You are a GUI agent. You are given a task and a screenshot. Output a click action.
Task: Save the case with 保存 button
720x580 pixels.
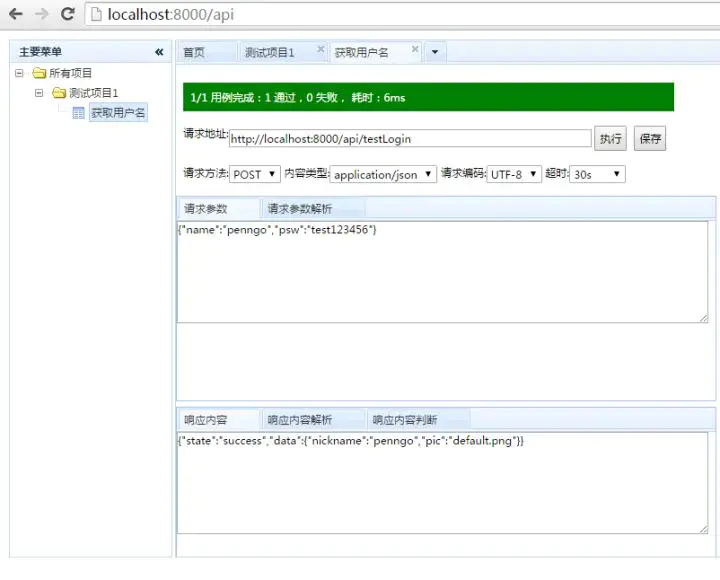pos(650,138)
